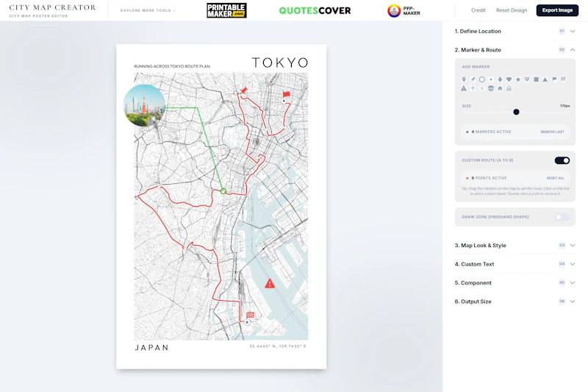The height and width of the screenshot is (392, 588).
Task: Add an outlined heart marker
Action: click(527, 79)
